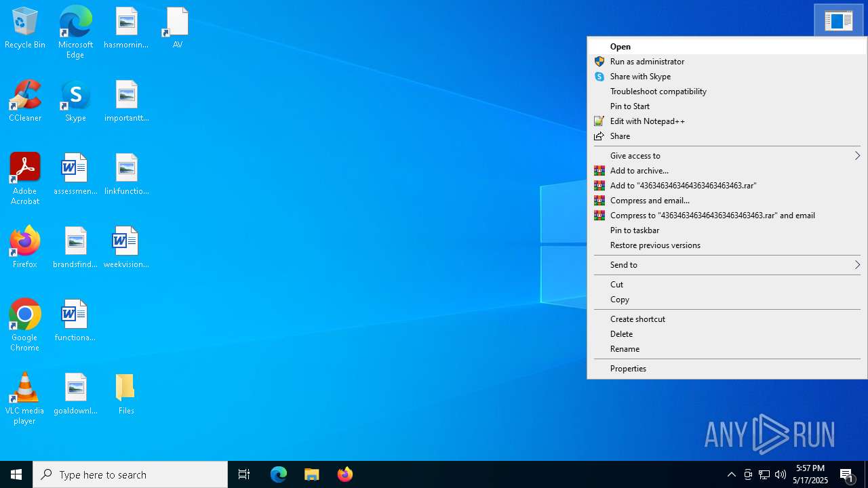Select the assessmen... Word document
Image resolution: width=868 pixels, height=488 pixels.
(x=75, y=174)
